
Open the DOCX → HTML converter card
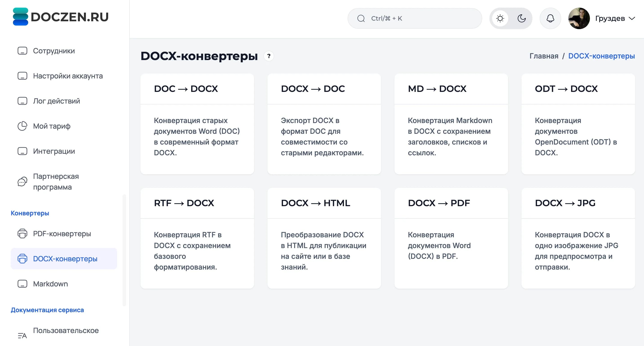coord(324,238)
